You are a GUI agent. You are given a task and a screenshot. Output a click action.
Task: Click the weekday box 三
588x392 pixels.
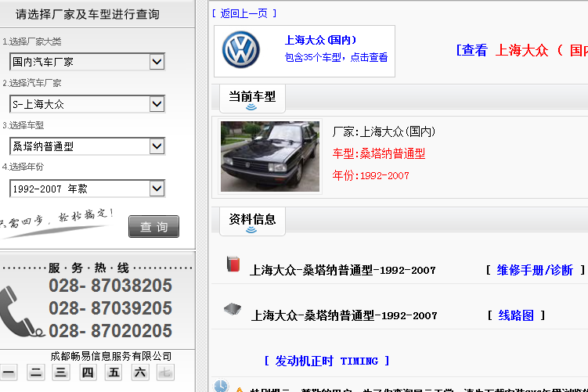click(61, 372)
